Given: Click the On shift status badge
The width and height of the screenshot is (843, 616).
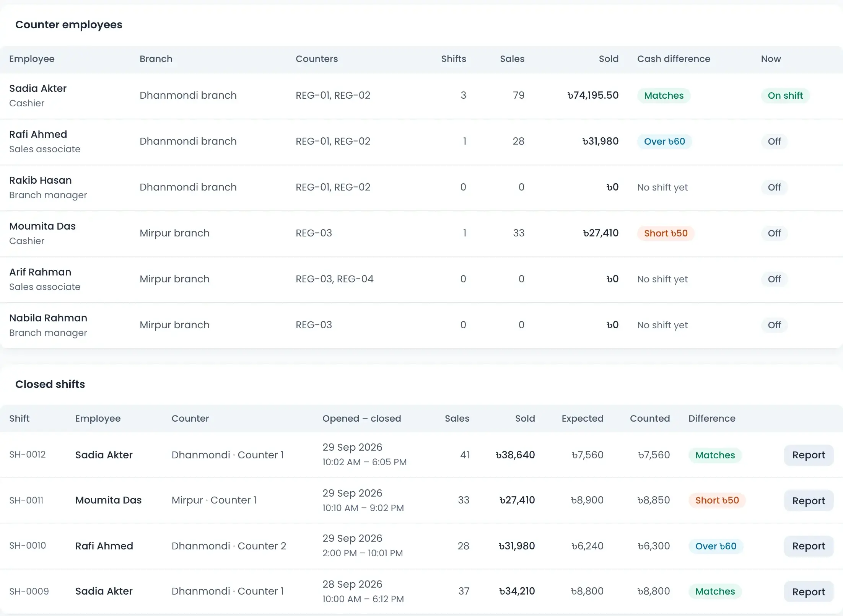Looking at the screenshot, I should pyautogui.click(x=785, y=95).
